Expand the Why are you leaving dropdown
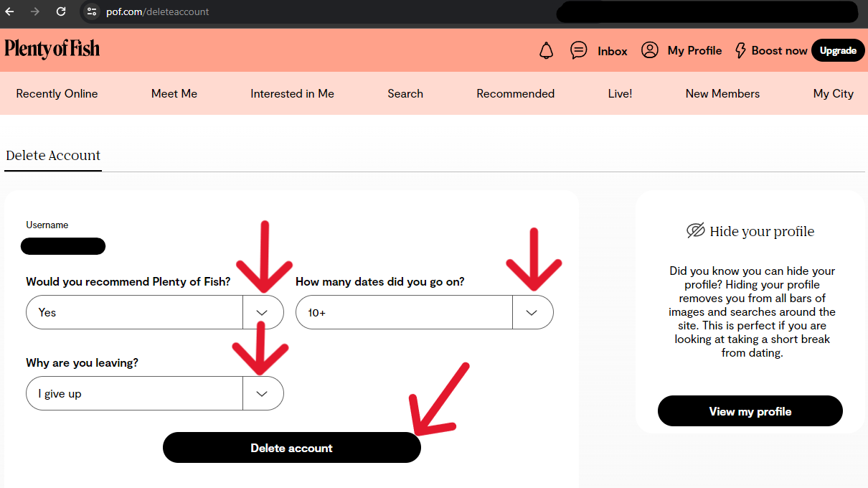The height and width of the screenshot is (488, 868). pyautogui.click(x=263, y=394)
